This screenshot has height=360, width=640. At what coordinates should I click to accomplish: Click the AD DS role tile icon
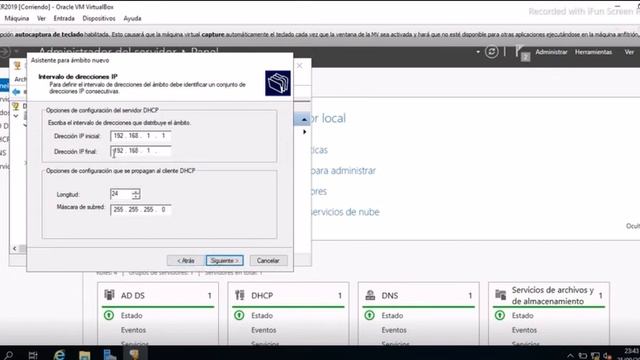pos(109,295)
